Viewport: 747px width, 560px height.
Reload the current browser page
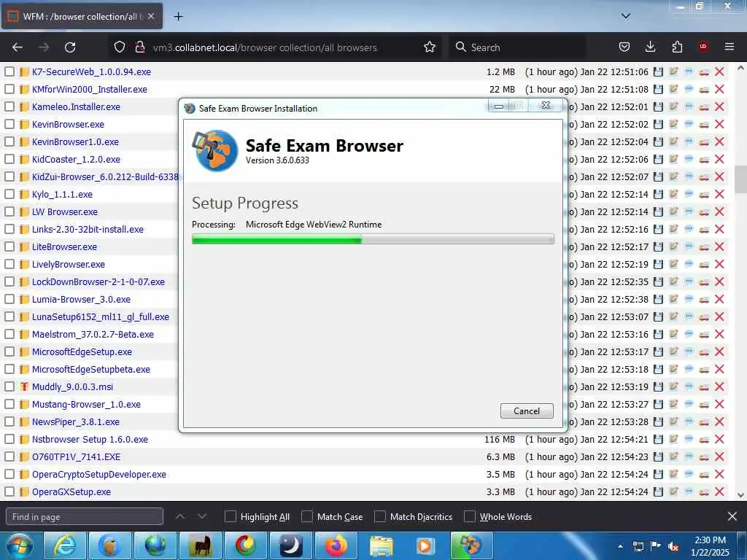pyautogui.click(x=70, y=47)
